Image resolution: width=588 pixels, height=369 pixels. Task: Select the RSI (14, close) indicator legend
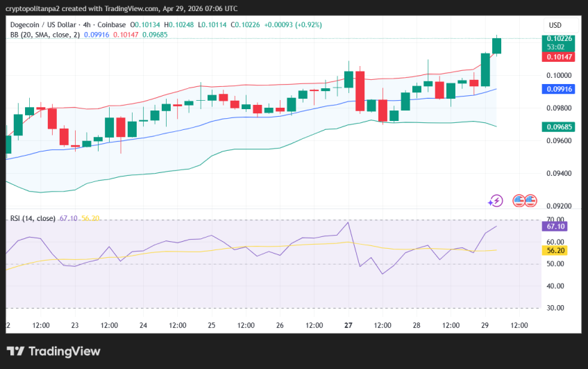tap(33, 218)
